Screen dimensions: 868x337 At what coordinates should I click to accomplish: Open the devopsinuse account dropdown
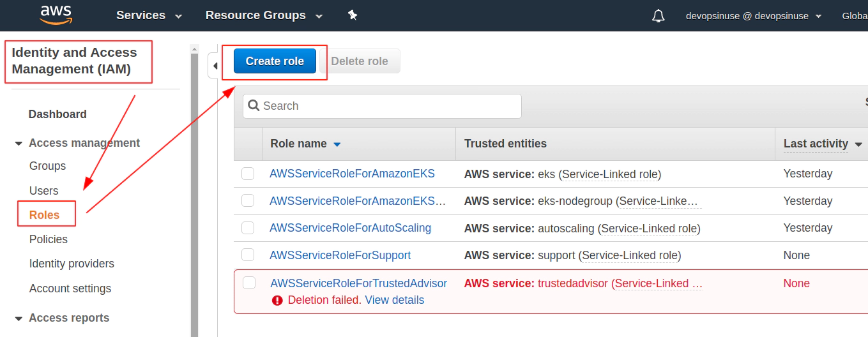coord(754,16)
